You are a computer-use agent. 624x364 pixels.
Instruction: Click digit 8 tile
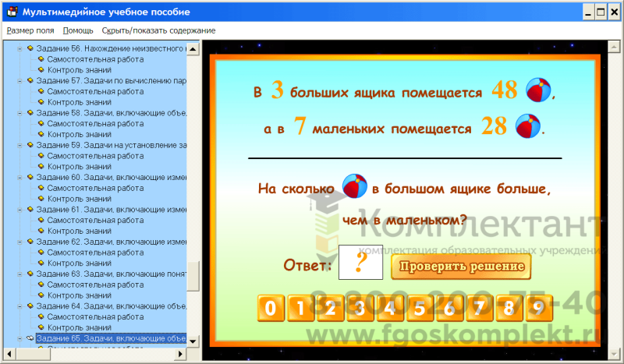point(509,308)
